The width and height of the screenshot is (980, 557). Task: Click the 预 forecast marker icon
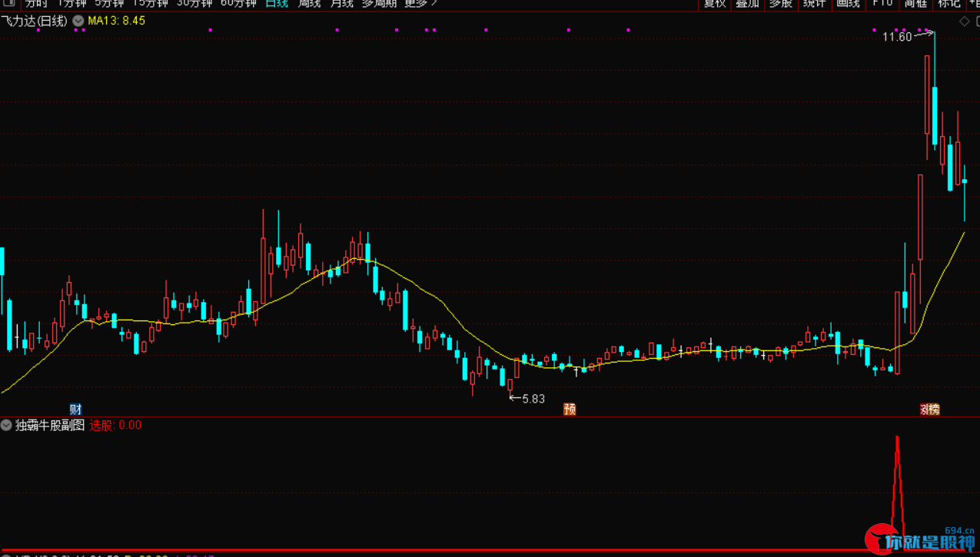tap(570, 409)
